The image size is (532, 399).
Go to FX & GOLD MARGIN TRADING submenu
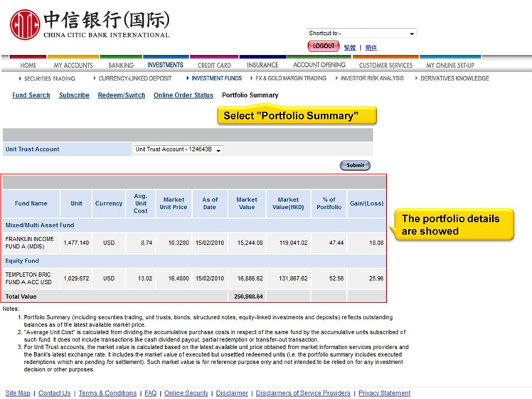[x=291, y=78]
